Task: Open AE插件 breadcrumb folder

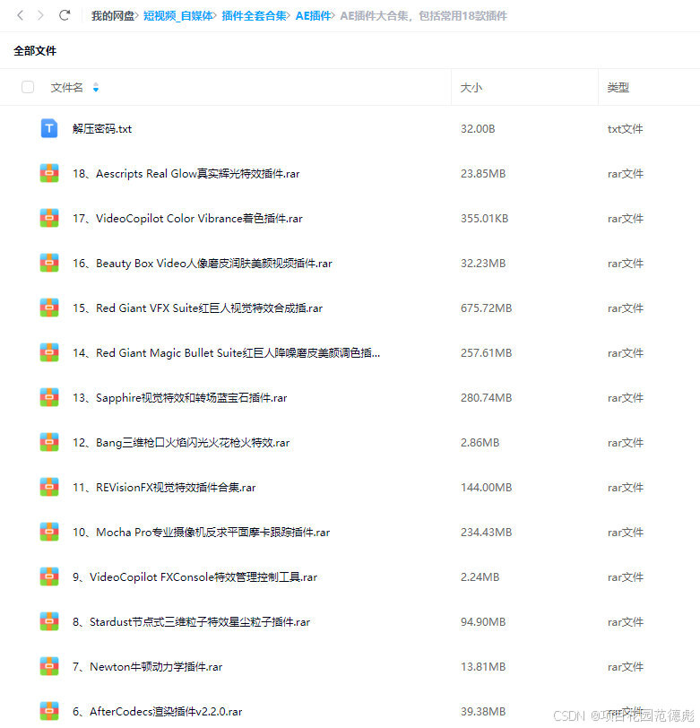Action: click(314, 16)
